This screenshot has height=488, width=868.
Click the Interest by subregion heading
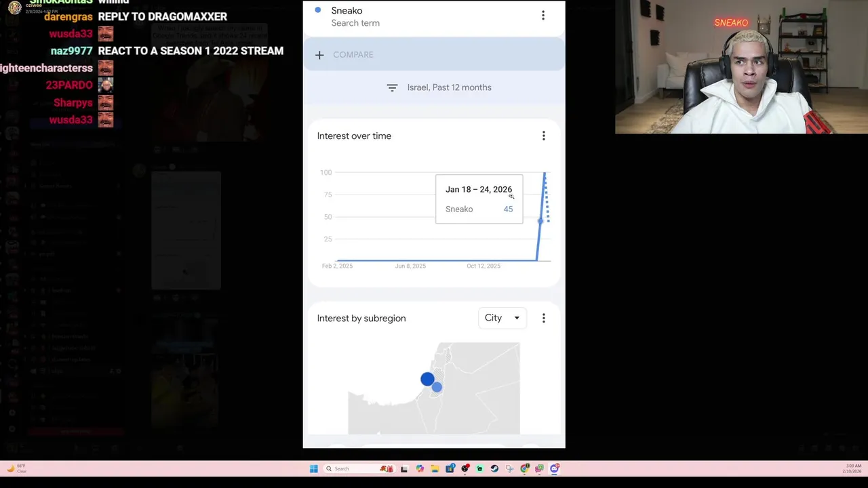[361, 318]
